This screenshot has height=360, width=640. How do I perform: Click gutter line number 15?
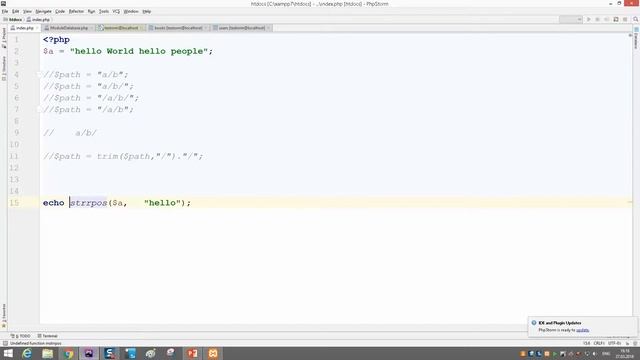click(14, 203)
